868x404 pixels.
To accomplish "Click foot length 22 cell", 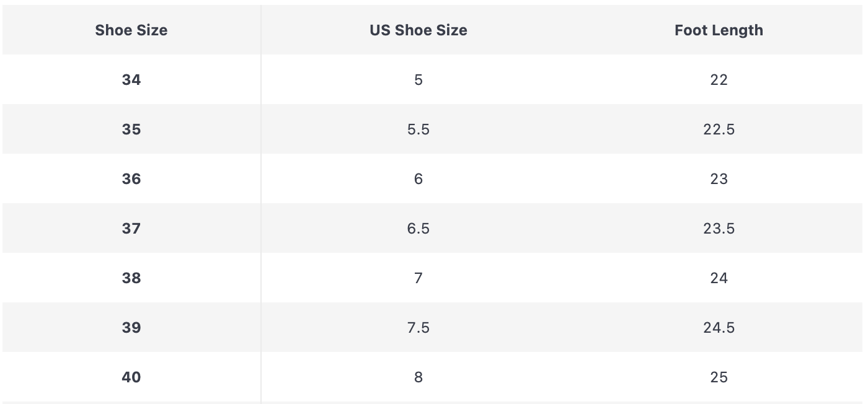I will (x=719, y=79).
